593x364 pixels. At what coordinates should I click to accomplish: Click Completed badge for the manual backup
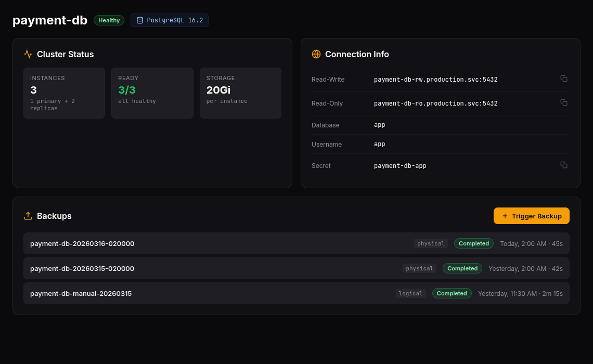pyautogui.click(x=452, y=293)
